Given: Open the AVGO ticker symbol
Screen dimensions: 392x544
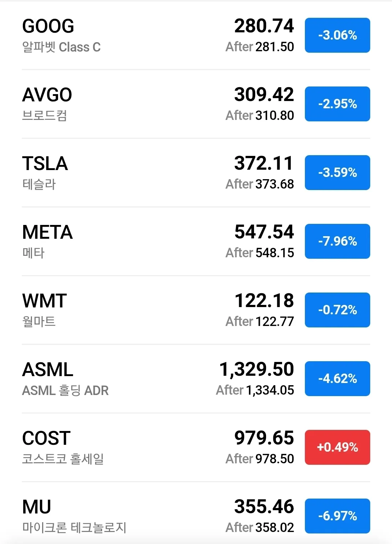Looking at the screenshot, I should [47, 95].
